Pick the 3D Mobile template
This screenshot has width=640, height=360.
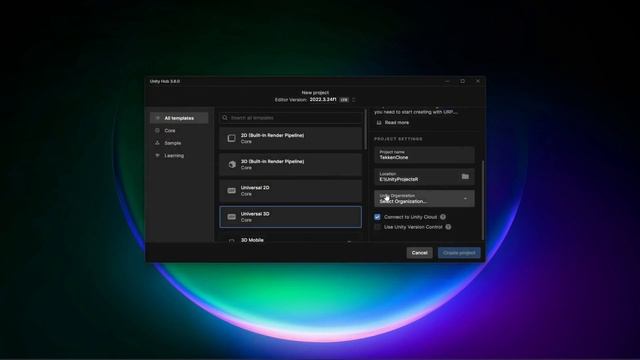[290, 238]
